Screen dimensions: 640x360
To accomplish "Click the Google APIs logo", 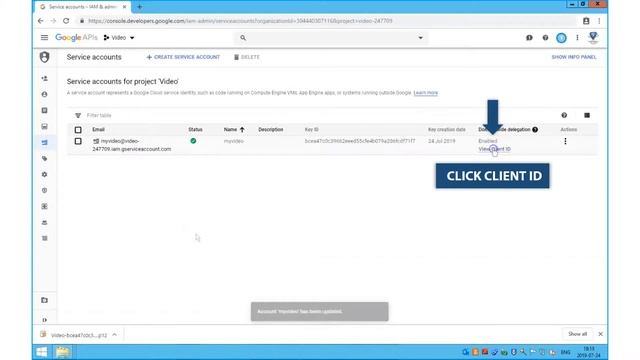I will pos(76,38).
